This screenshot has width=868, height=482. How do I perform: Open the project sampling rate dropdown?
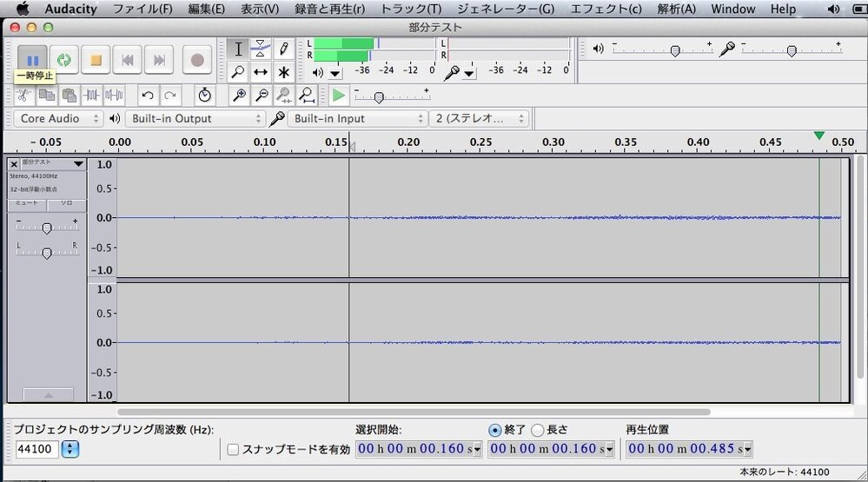point(70,449)
